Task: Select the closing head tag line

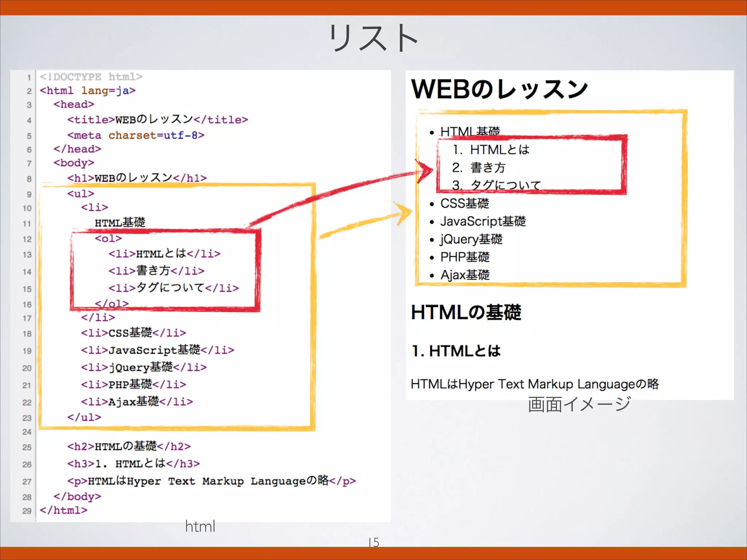Action: [77, 149]
